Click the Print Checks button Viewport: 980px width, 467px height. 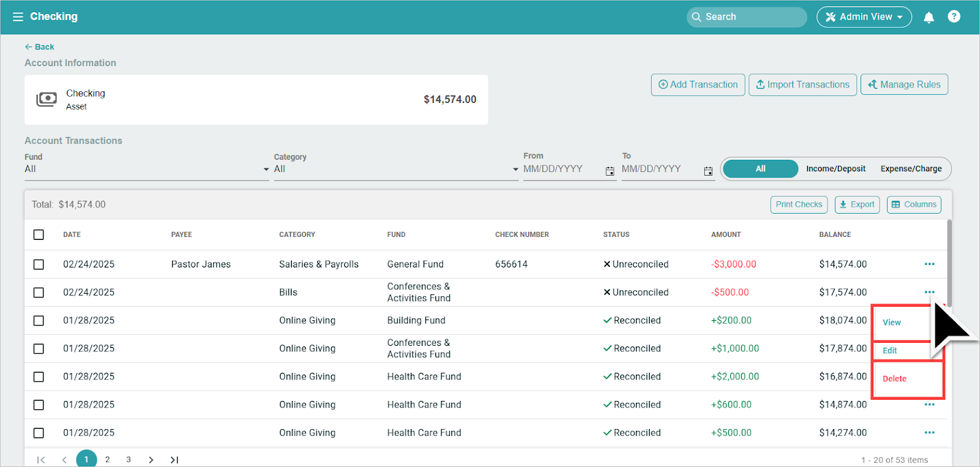(x=799, y=204)
